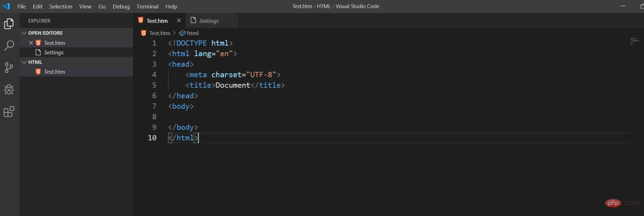Click the closing body tag
Image resolution: width=644 pixels, height=216 pixels.
tap(183, 127)
